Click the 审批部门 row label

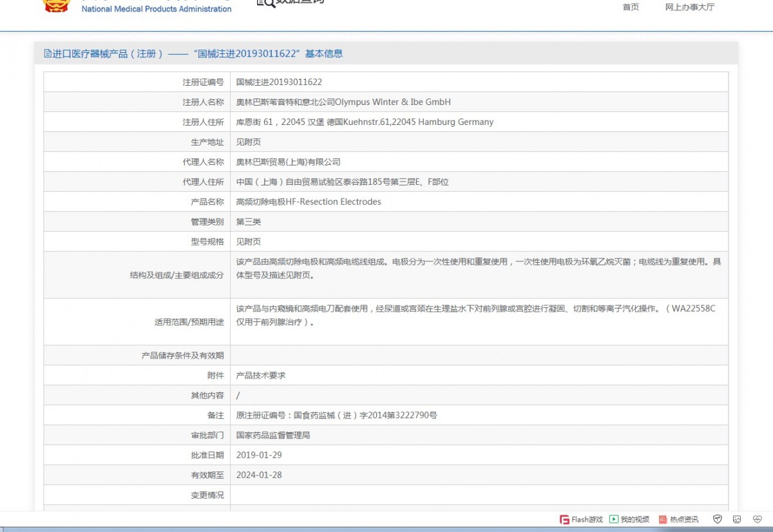[x=207, y=435]
